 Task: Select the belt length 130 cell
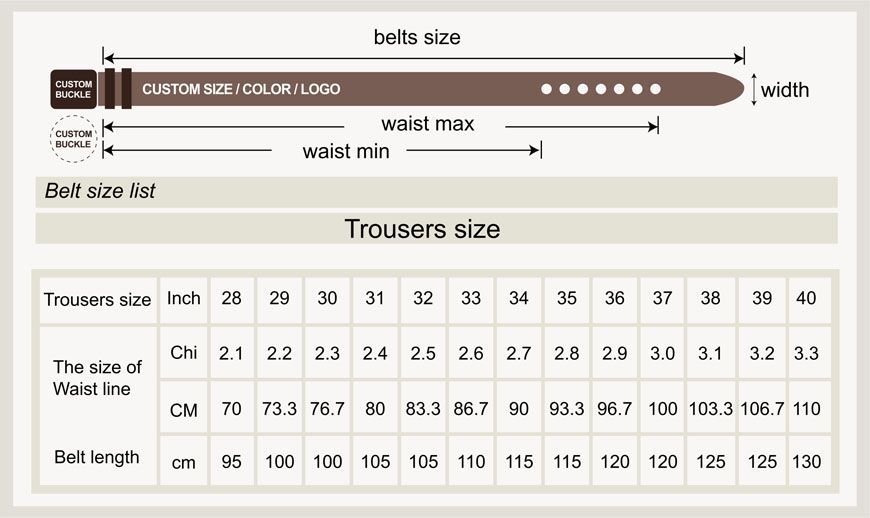807,461
